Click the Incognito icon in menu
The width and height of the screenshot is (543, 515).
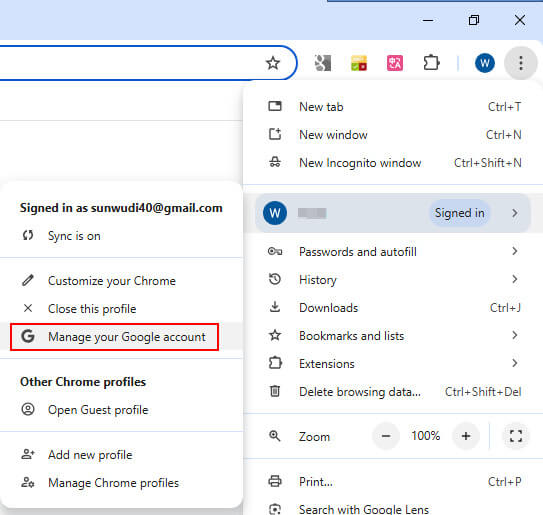275,162
